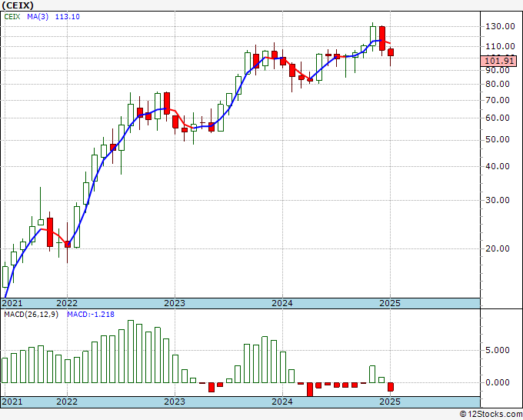Click the 80.00 price axis label
The image size is (523, 420).
tap(497, 84)
